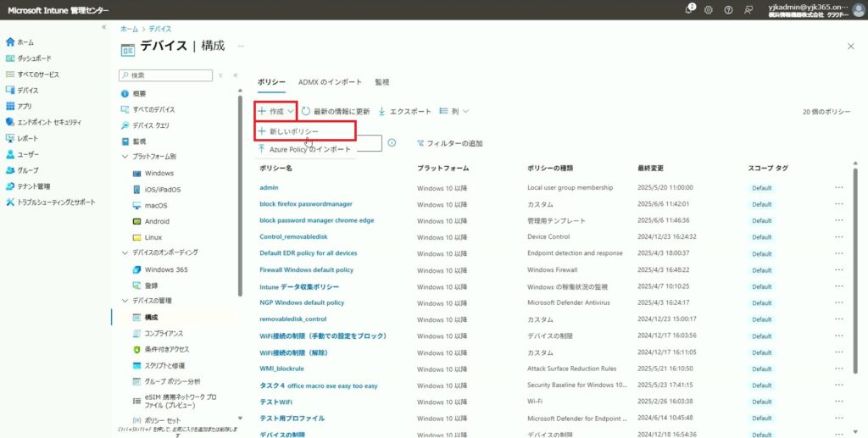
Task: Sort by 最終変更 column header
Action: (650, 168)
